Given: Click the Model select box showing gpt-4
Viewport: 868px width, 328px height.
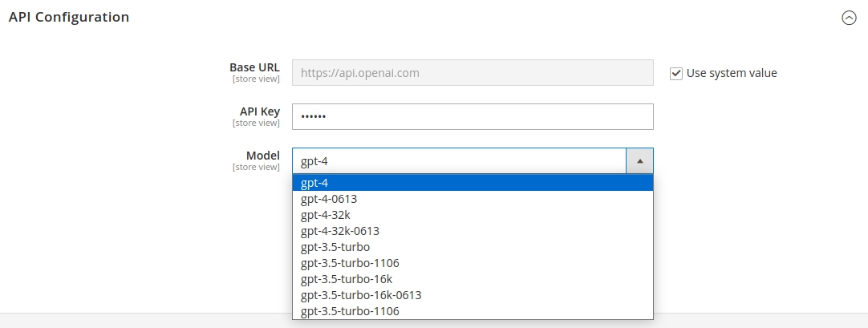Looking at the screenshot, I should point(459,161).
